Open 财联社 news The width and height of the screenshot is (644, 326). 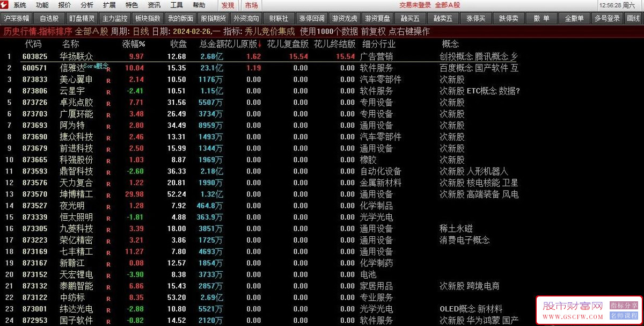coord(279,18)
